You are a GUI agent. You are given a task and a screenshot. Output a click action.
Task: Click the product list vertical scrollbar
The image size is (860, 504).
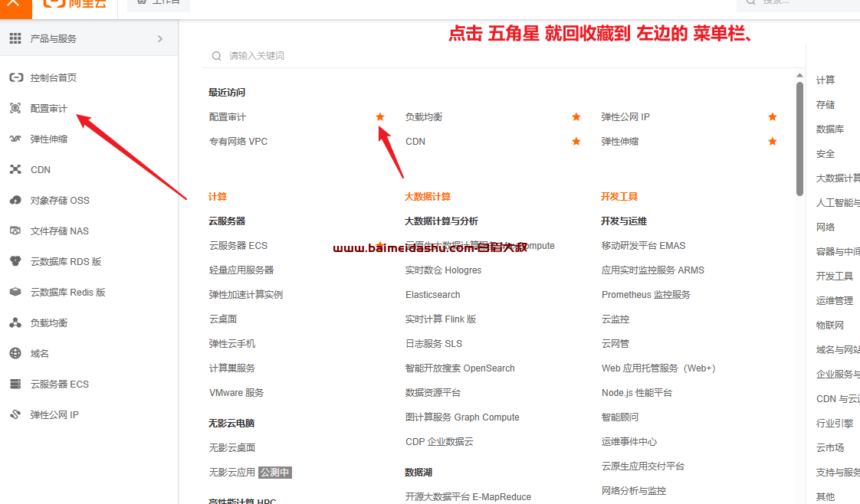click(x=799, y=139)
